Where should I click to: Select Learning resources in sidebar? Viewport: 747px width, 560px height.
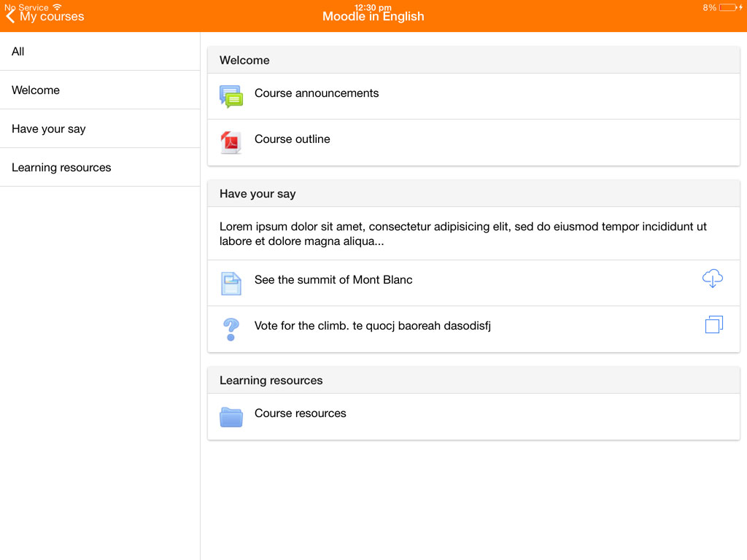[100, 167]
